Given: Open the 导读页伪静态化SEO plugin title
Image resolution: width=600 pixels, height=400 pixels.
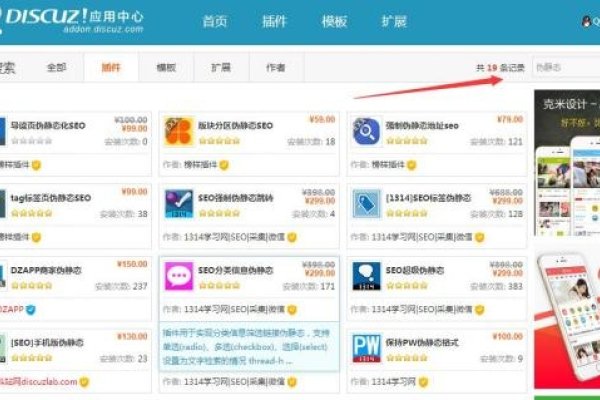Looking at the screenshot, I should (48, 126).
